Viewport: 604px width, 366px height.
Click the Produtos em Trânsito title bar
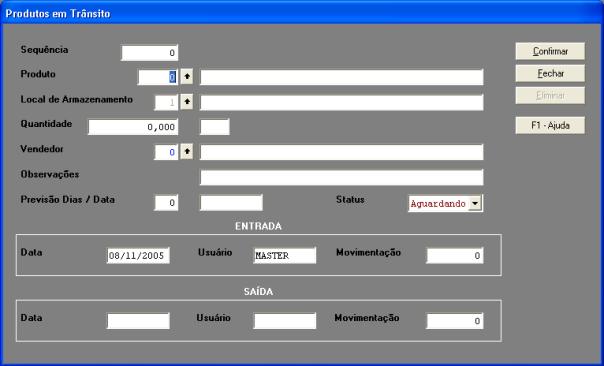(x=302, y=13)
